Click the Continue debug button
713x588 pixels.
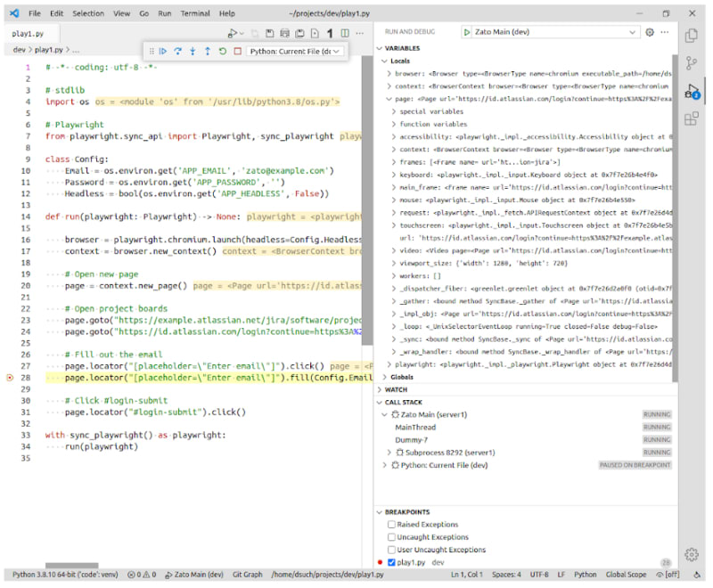click(163, 52)
